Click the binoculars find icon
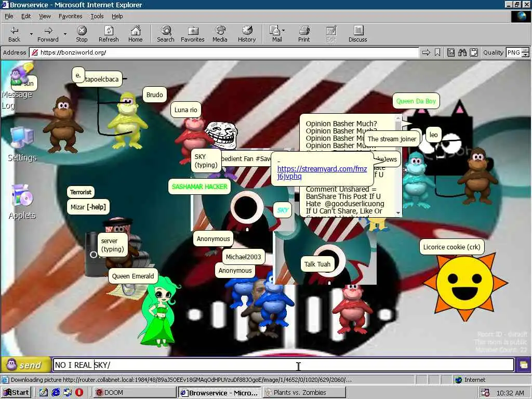532x399 pixels. pyautogui.click(x=462, y=52)
